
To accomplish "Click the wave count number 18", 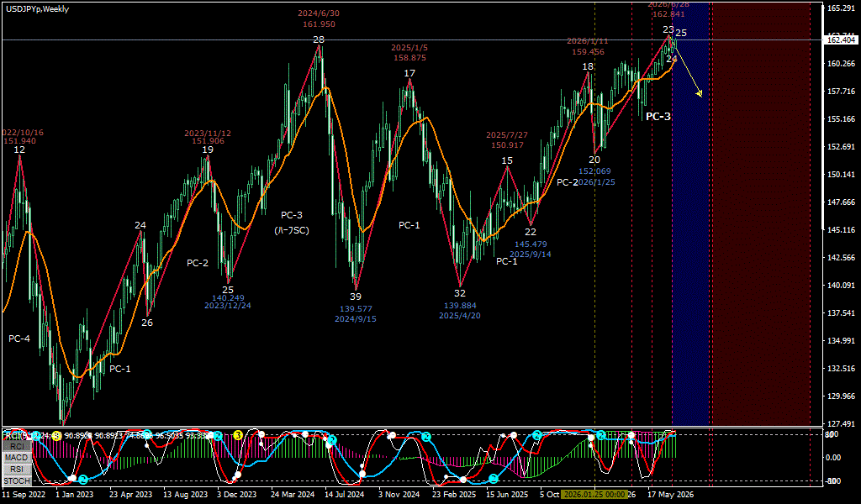I will tap(588, 67).
